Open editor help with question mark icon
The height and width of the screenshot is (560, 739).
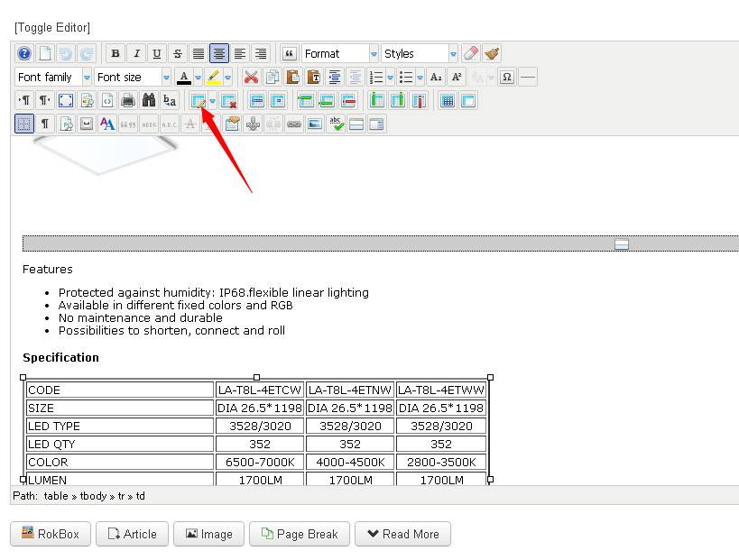(24, 54)
